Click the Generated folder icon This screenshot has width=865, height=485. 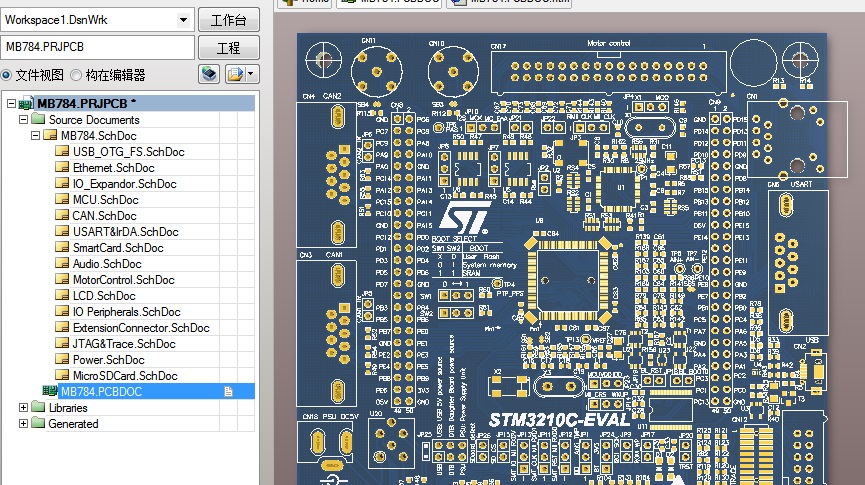coord(38,423)
